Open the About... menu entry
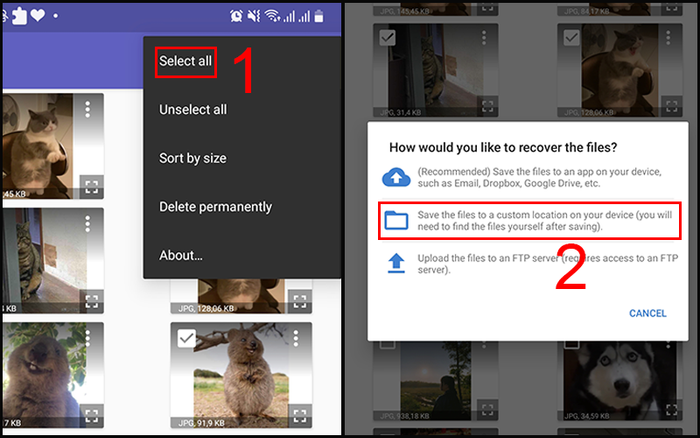Viewport: 700px width, 438px height. click(181, 255)
